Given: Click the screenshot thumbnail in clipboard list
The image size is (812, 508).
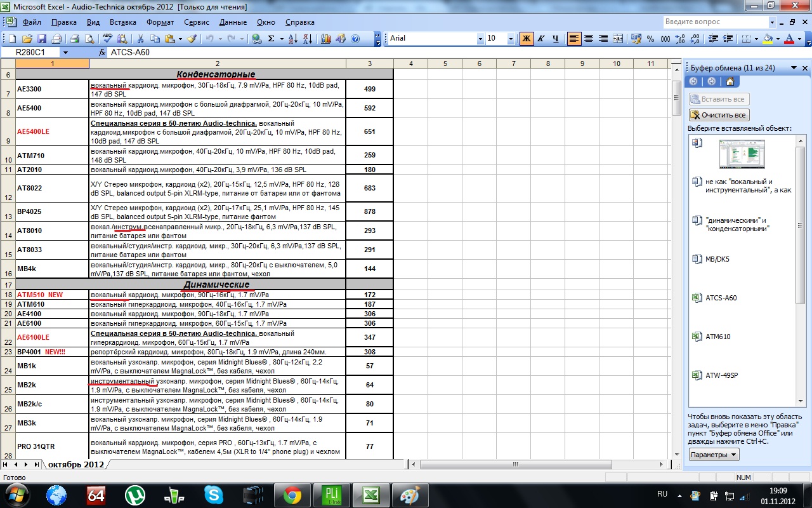Looking at the screenshot, I should tap(742, 154).
